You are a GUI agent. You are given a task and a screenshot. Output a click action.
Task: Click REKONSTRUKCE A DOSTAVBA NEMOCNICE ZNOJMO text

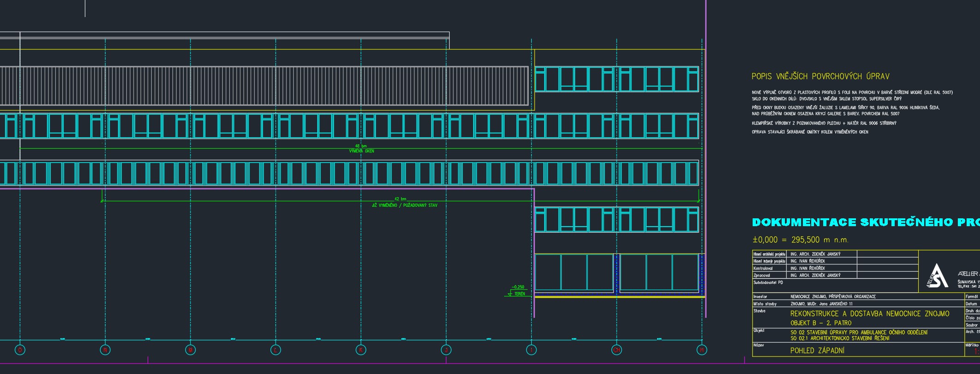(x=869, y=314)
